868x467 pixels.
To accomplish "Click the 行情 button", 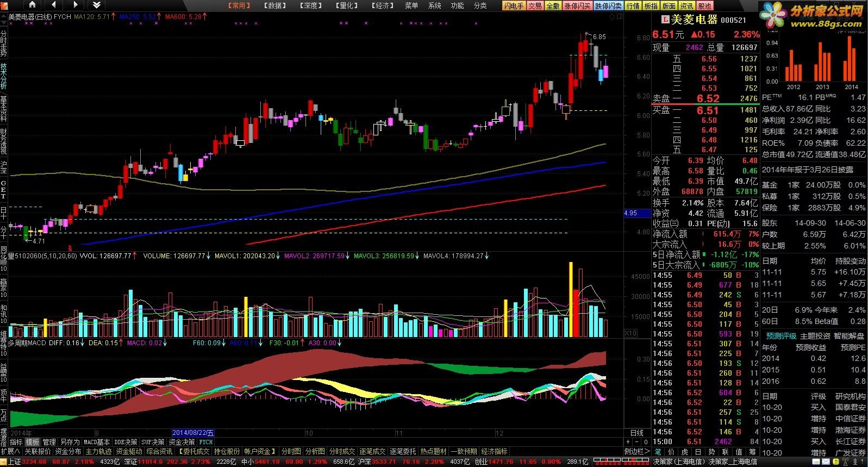I will click(633, 5).
